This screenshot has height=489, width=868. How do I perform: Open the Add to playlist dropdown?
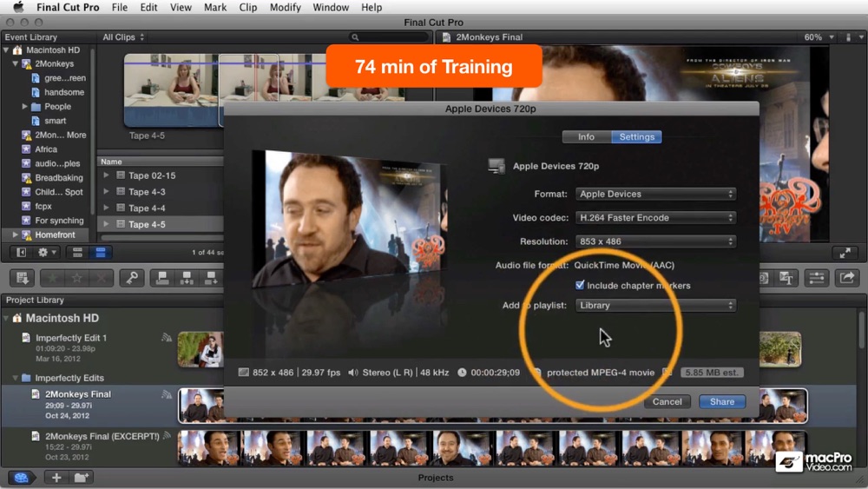[655, 306]
